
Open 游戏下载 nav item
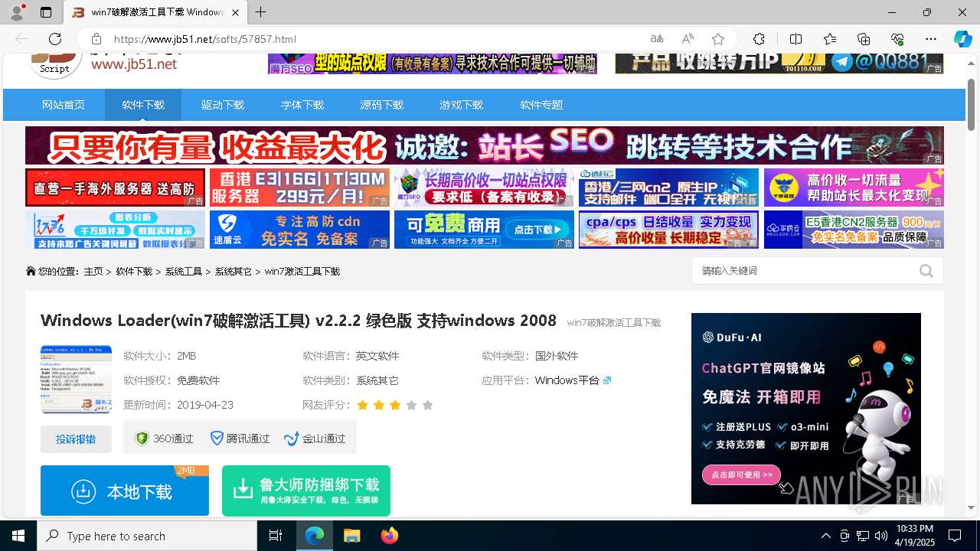tap(462, 105)
